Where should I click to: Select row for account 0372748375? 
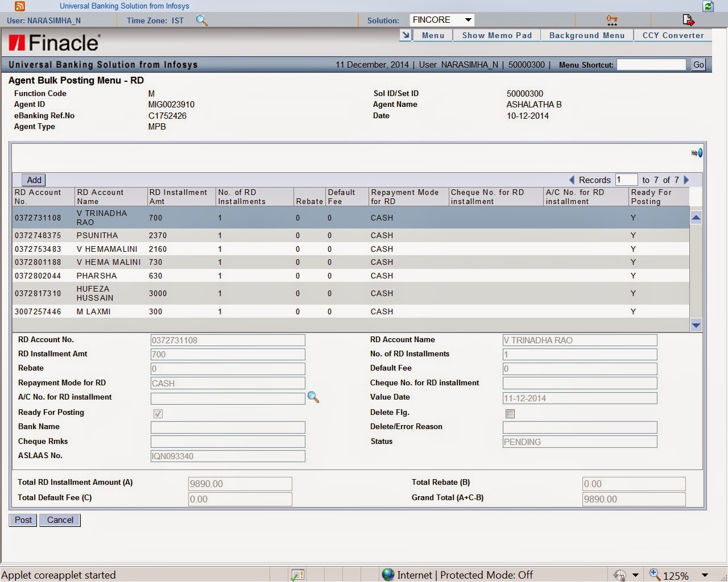tap(351, 235)
